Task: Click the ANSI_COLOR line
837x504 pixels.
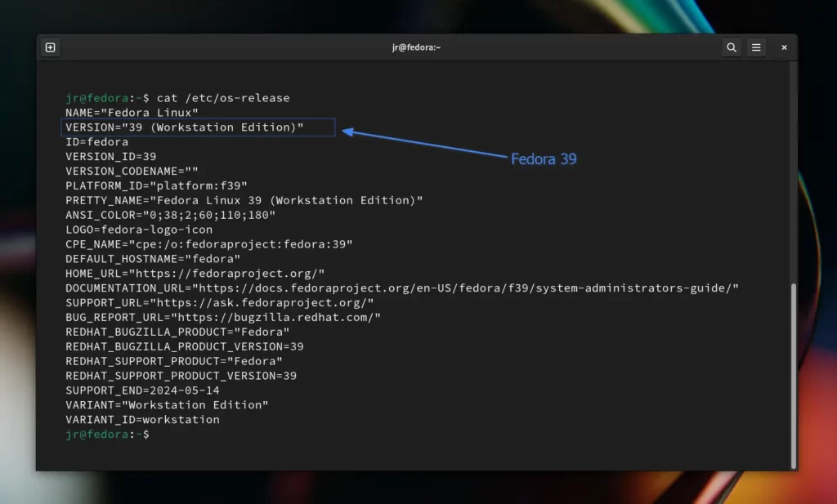Action: pos(170,215)
